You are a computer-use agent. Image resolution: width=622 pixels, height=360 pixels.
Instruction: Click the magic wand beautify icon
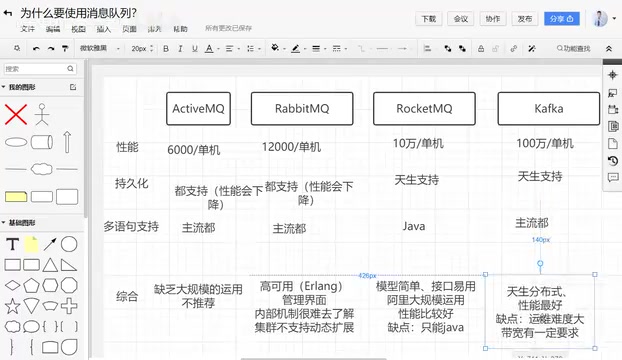532,48
